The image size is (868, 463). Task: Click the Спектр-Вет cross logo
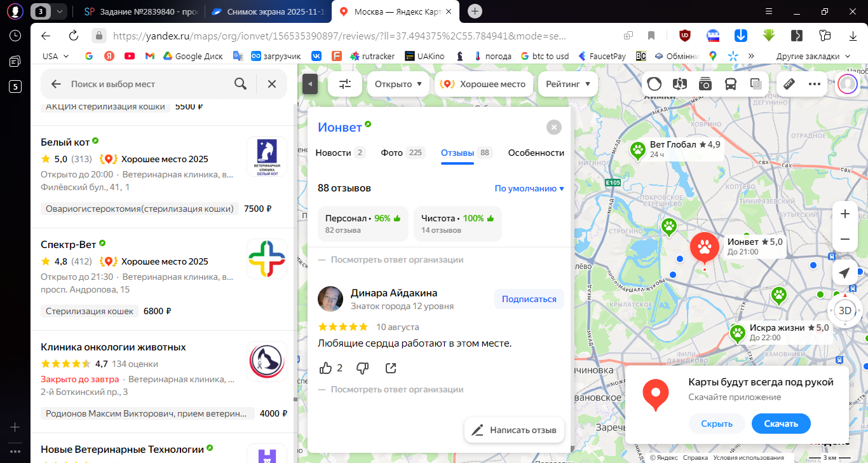(267, 259)
